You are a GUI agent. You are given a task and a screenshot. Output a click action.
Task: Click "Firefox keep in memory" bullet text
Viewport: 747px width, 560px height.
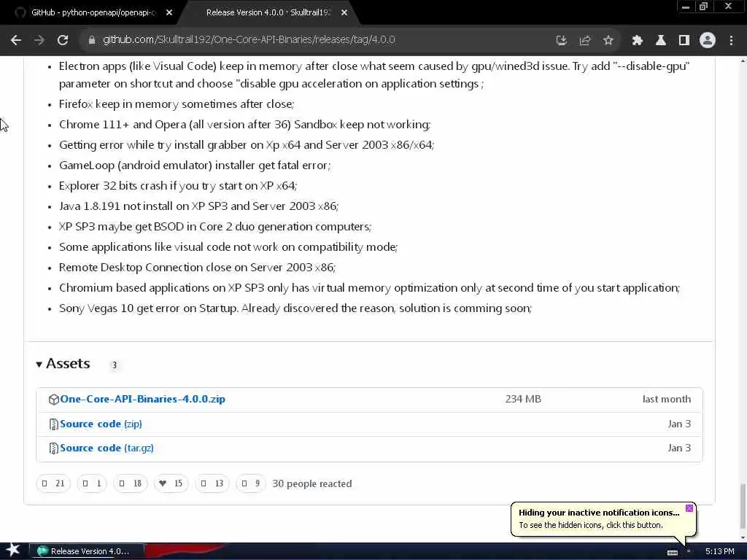click(x=177, y=104)
